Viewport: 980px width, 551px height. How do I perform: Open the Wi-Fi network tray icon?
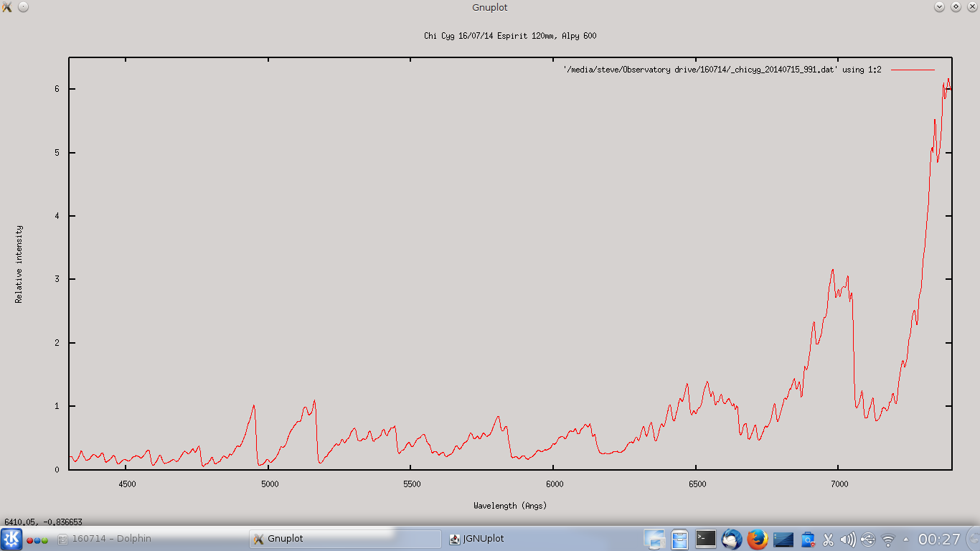click(x=888, y=540)
